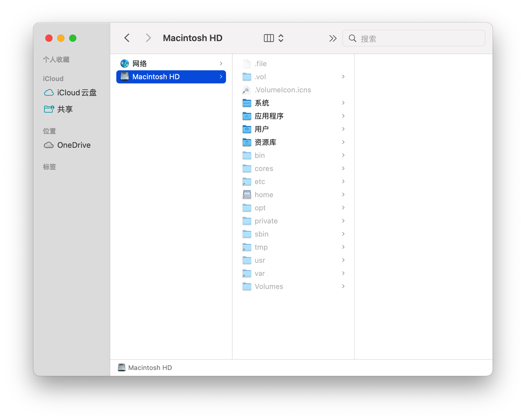Click the .VolumeIcon.icns file icon
Viewport: 526px width, 420px height.
tap(247, 90)
